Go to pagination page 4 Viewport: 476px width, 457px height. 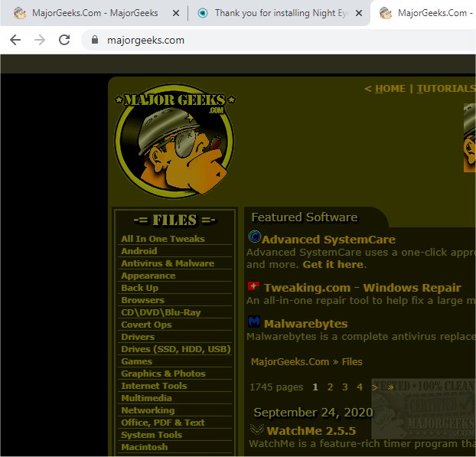pyautogui.click(x=360, y=387)
